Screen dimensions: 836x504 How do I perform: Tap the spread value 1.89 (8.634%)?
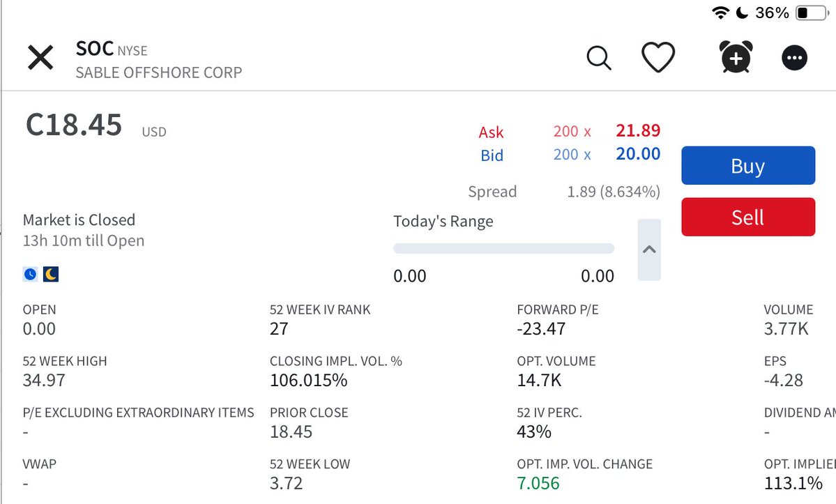614,191
